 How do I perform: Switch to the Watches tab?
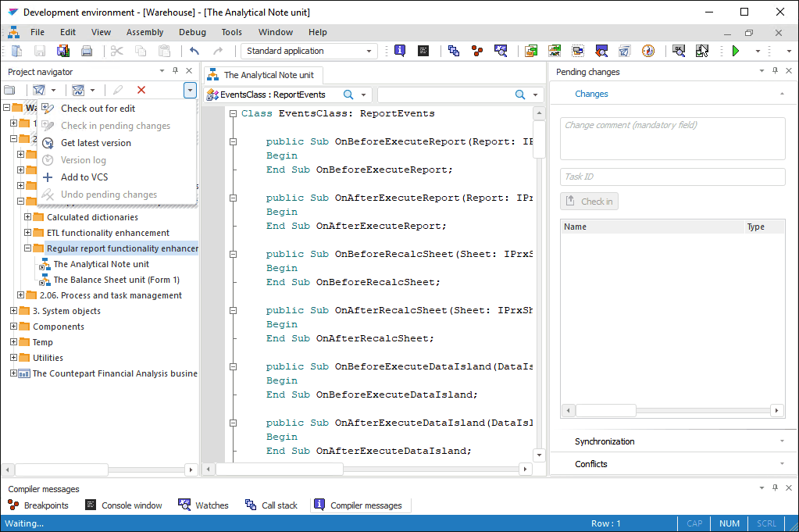pos(203,505)
